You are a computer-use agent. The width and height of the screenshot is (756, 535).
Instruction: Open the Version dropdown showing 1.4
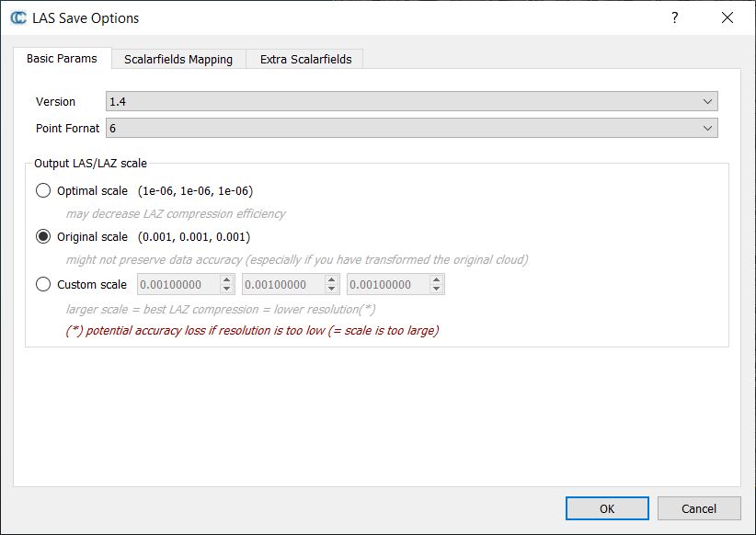pos(412,101)
